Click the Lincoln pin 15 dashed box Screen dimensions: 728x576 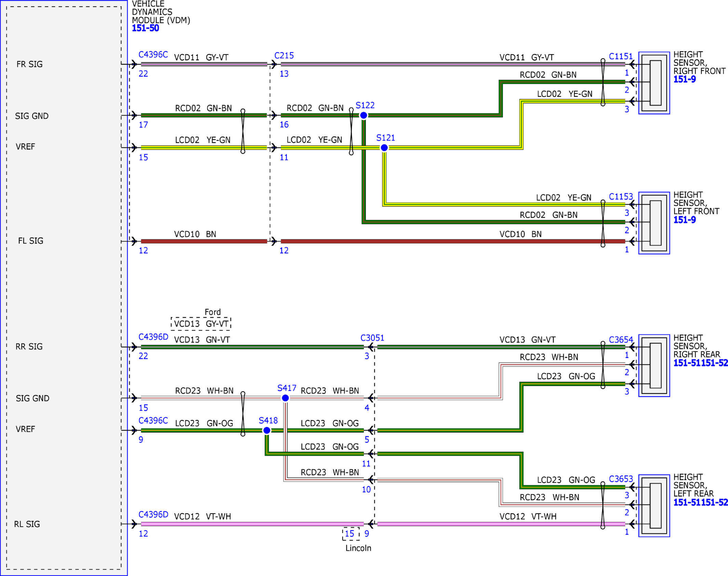[x=351, y=534]
